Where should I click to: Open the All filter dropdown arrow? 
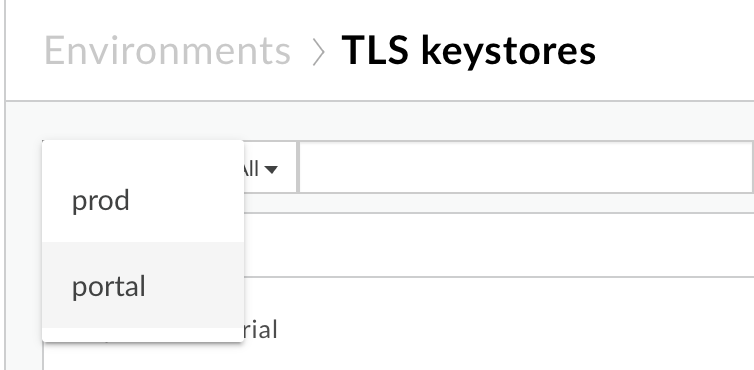pyautogui.click(x=271, y=169)
